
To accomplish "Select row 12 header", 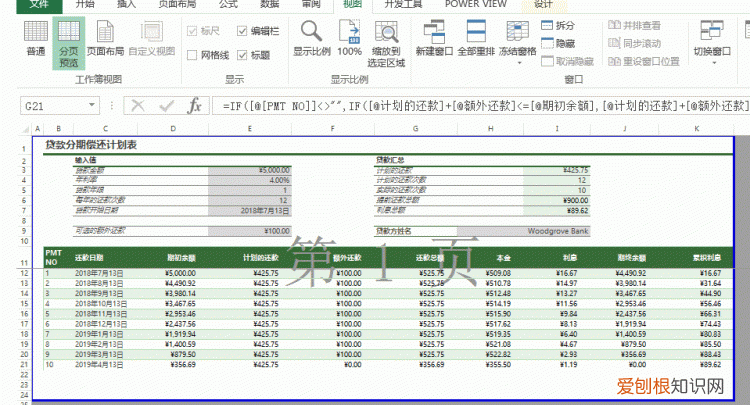I will [x=24, y=273].
